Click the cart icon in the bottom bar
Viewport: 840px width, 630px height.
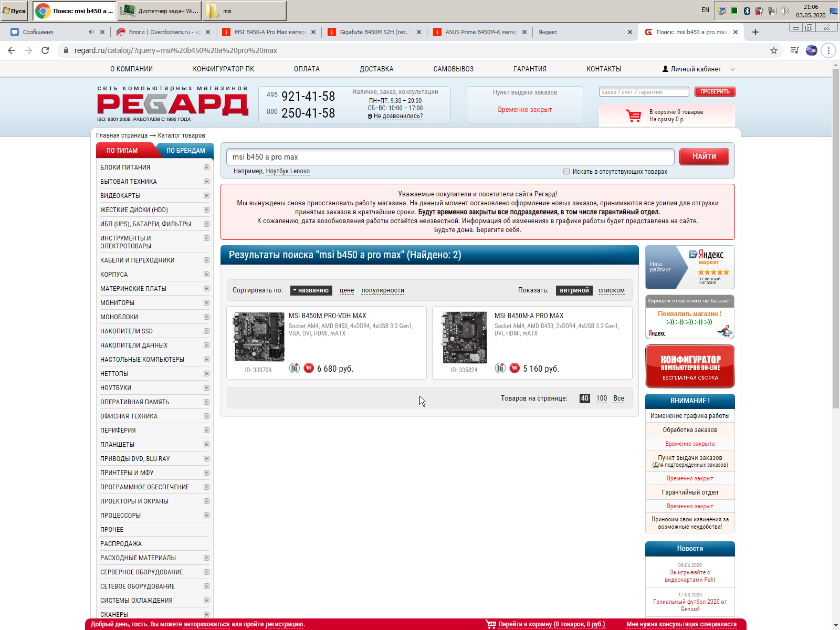coord(491,624)
